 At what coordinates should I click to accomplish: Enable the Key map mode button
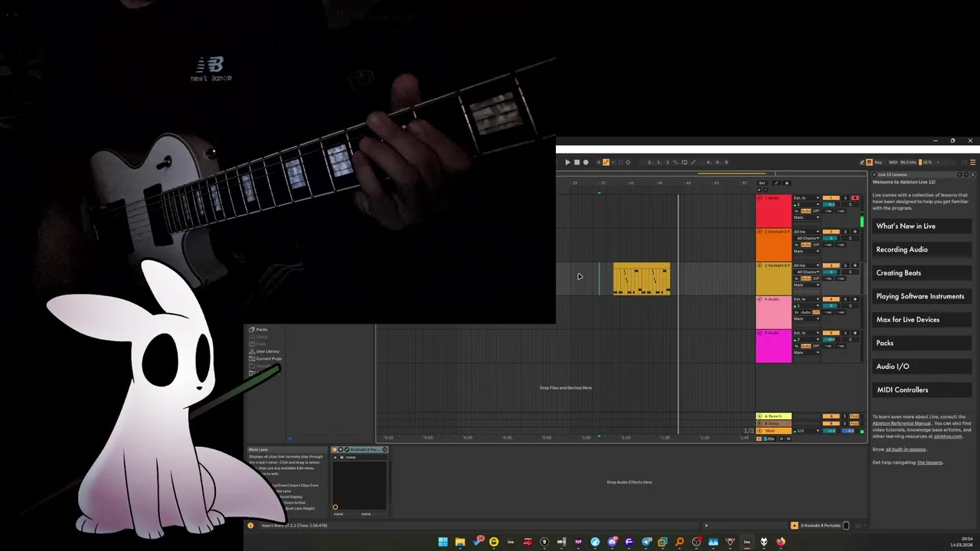pos(878,162)
